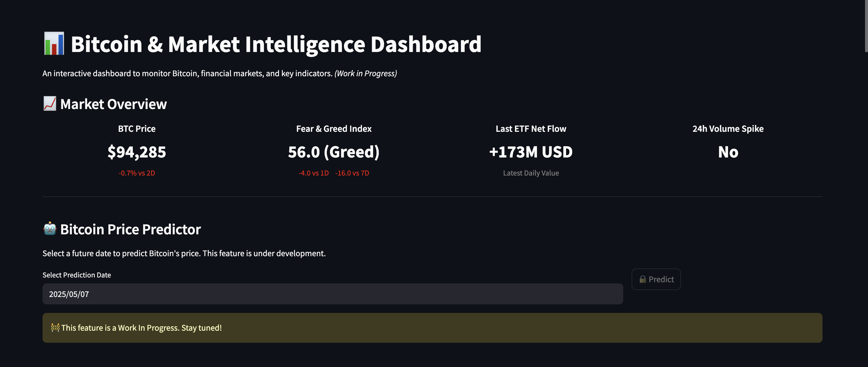Click the Fear & Greed Index value
Image resolution: width=868 pixels, height=367 pixels.
[334, 152]
